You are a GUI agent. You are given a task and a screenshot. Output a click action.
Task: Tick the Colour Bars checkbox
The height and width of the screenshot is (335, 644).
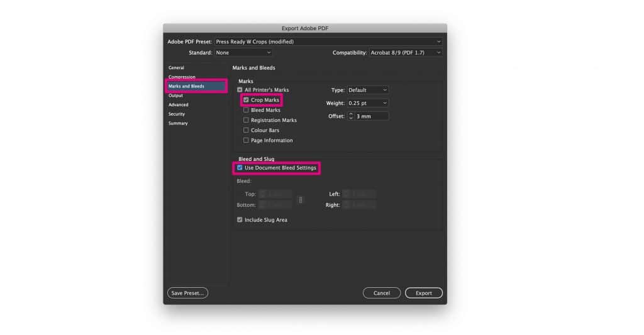[x=246, y=130]
